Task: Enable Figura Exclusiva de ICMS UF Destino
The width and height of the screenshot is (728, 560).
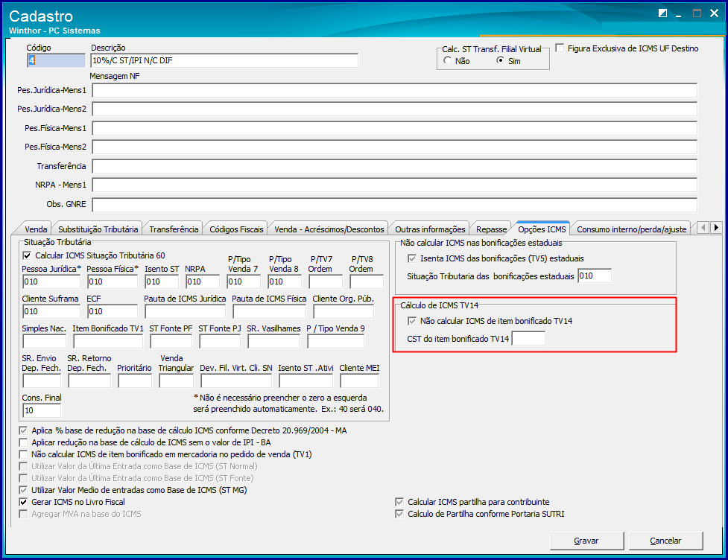Action: tap(560, 48)
